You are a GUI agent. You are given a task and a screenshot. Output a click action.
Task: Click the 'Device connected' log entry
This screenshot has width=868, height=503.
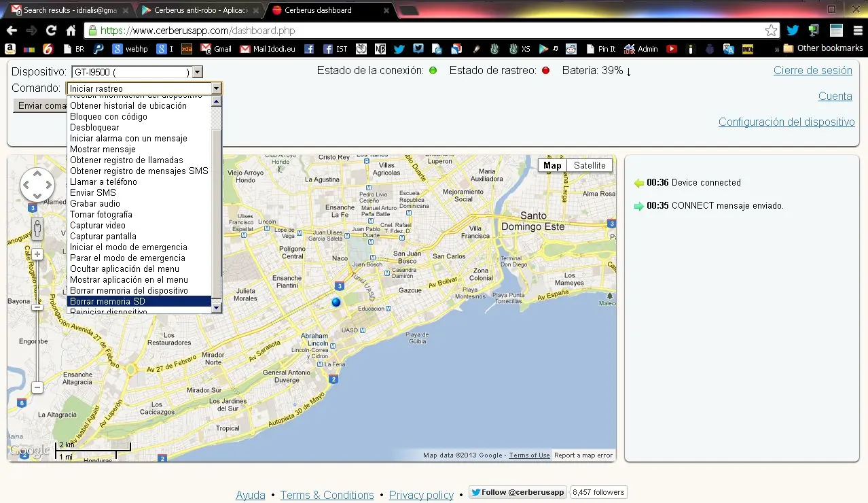click(687, 183)
